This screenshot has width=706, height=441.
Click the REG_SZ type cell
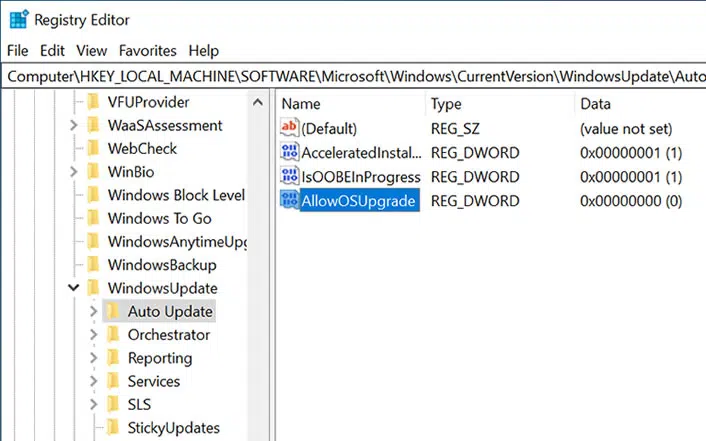click(455, 129)
